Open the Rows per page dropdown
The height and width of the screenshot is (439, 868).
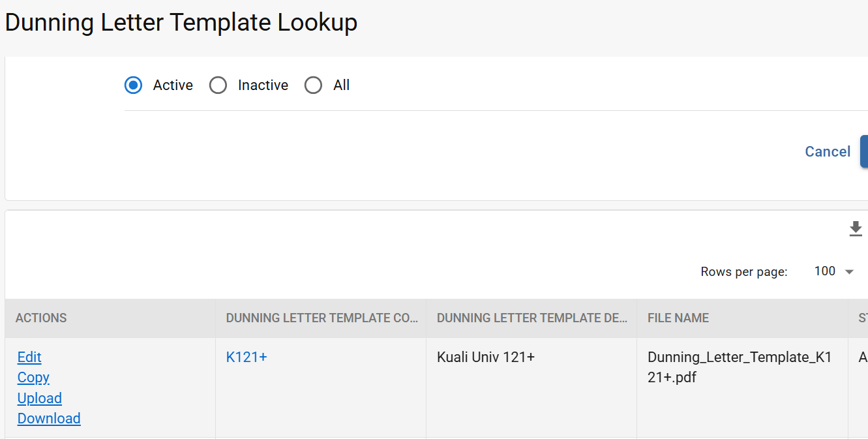click(835, 271)
